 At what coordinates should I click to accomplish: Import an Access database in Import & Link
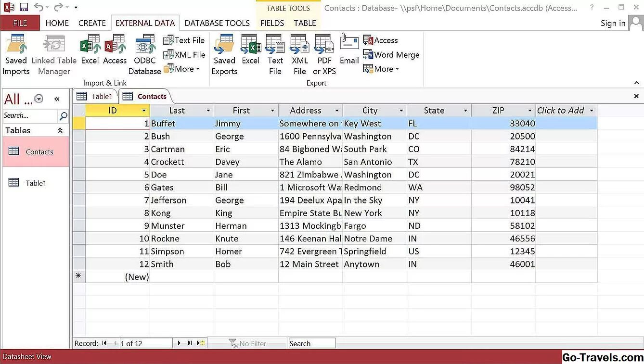pos(115,50)
